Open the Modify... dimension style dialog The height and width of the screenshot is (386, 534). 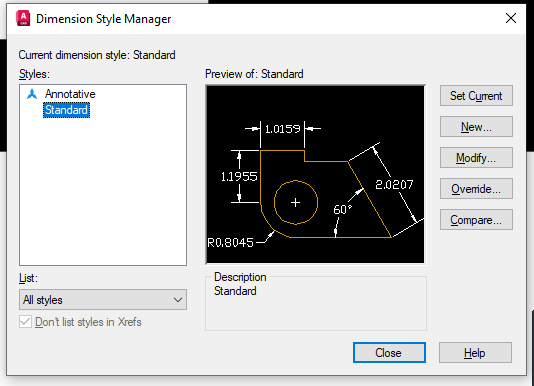point(476,158)
